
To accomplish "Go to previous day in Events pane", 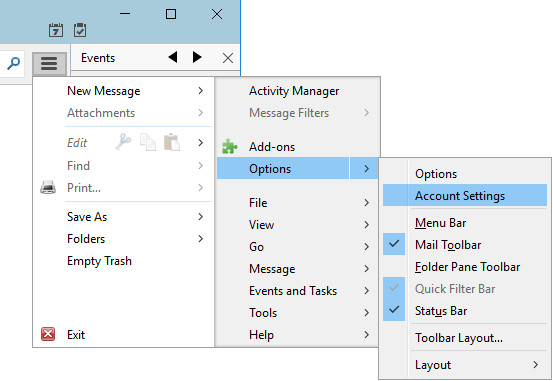I will pyautogui.click(x=173, y=57).
